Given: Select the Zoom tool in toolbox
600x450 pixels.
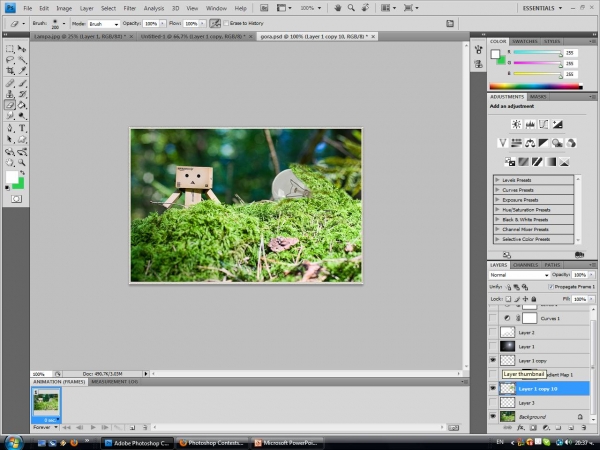Looking at the screenshot, I should [22, 163].
